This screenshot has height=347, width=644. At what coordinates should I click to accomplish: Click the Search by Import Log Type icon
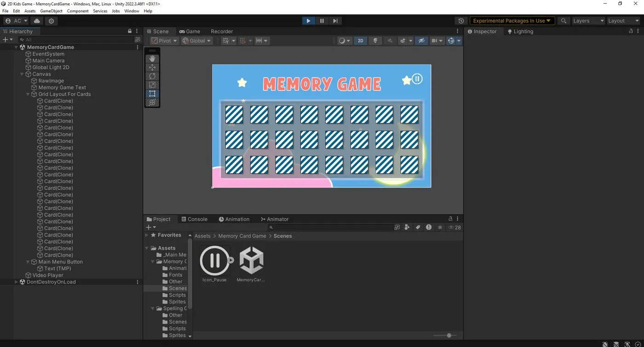point(429,227)
